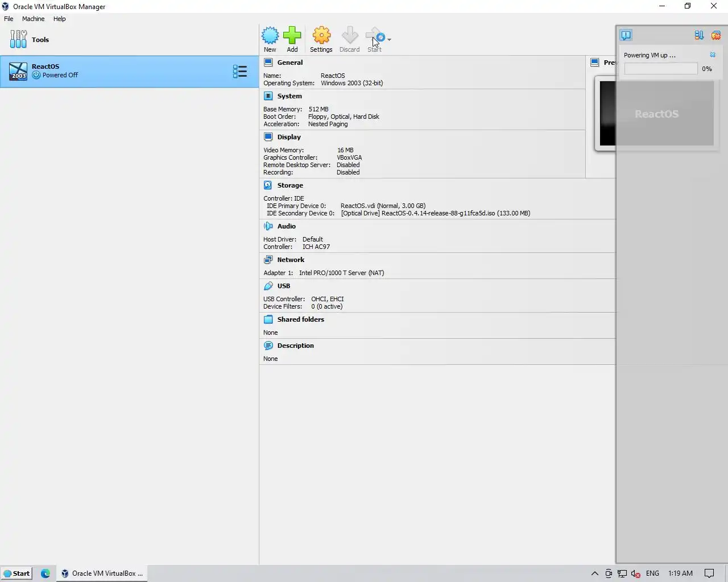The image size is (728, 582).
Task: Click the Intel PRO/1000 T Server adapter text
Action: click(341, 273)
